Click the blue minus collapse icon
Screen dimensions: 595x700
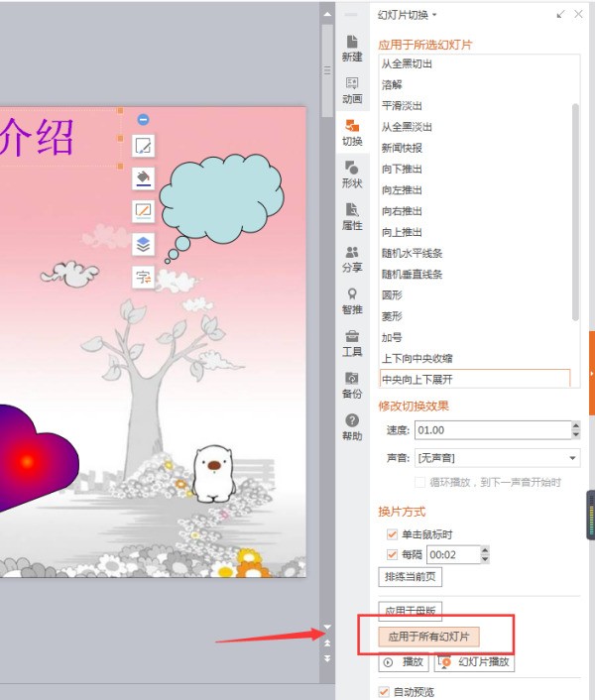coord(143,120)
